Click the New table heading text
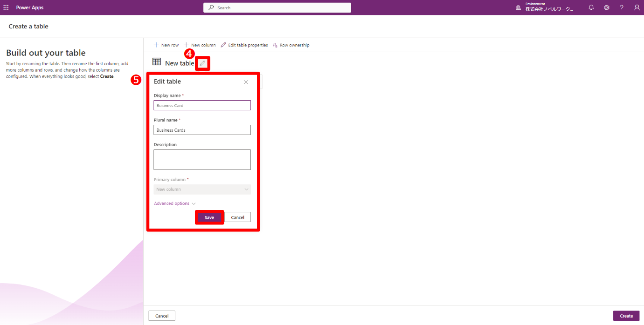The width and height of the screenshot is (644, 325). [180, 63]
